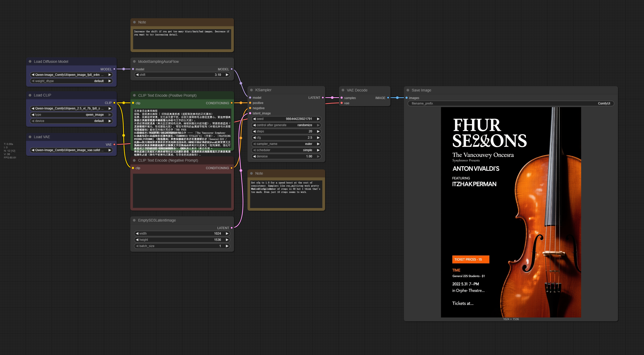Image resolution: width=644 pixels, height=355 pixels.
Task: Click the filename_prefix ComfyUI field
Action: [x=511, y=103]
